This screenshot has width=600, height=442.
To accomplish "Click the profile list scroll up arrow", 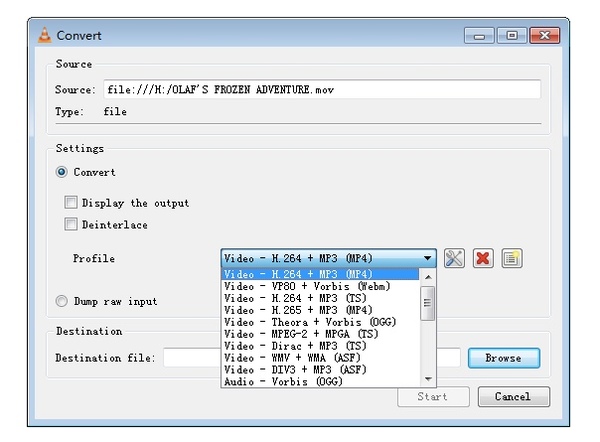I will point(428,277).
